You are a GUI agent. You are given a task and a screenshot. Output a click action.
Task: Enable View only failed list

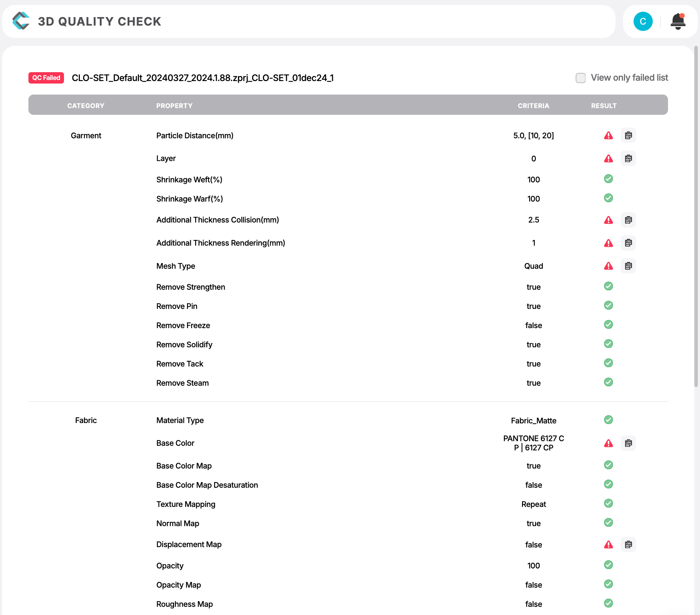tap(581, 77)
